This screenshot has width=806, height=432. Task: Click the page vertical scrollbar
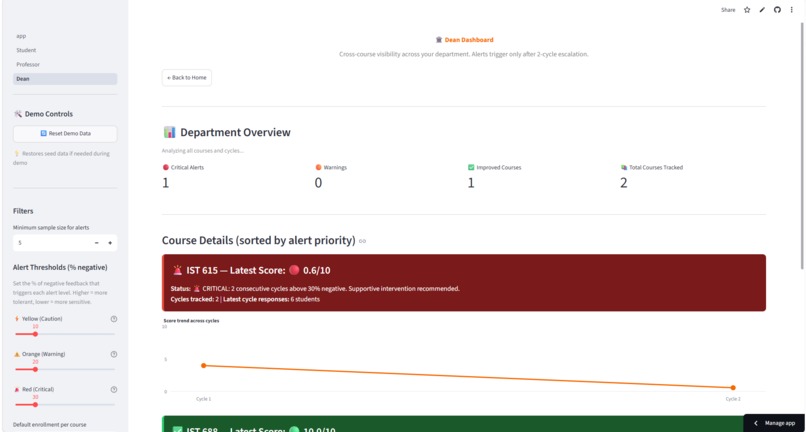802,144
